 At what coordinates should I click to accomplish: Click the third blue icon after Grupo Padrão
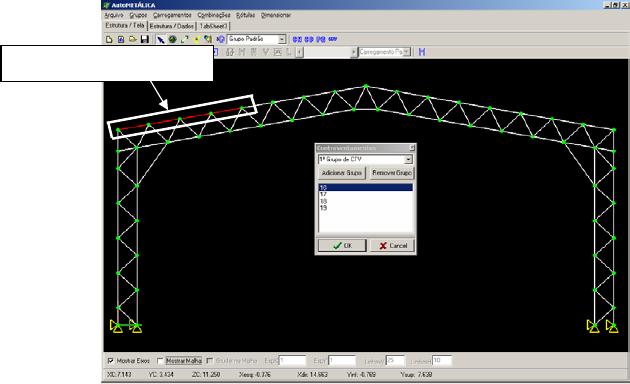click(321, 39)
